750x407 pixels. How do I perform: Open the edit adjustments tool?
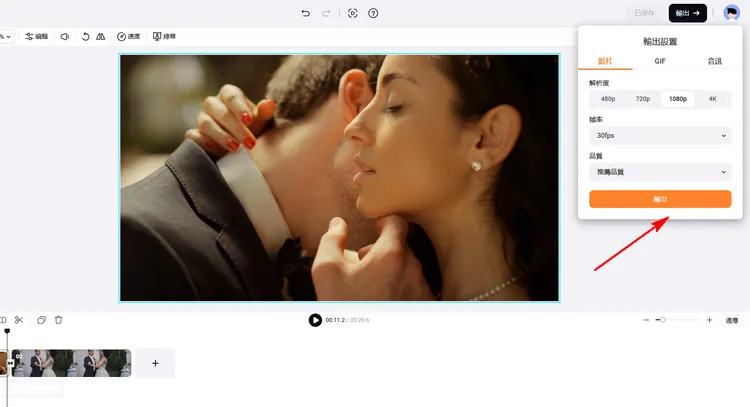(37, 36)
